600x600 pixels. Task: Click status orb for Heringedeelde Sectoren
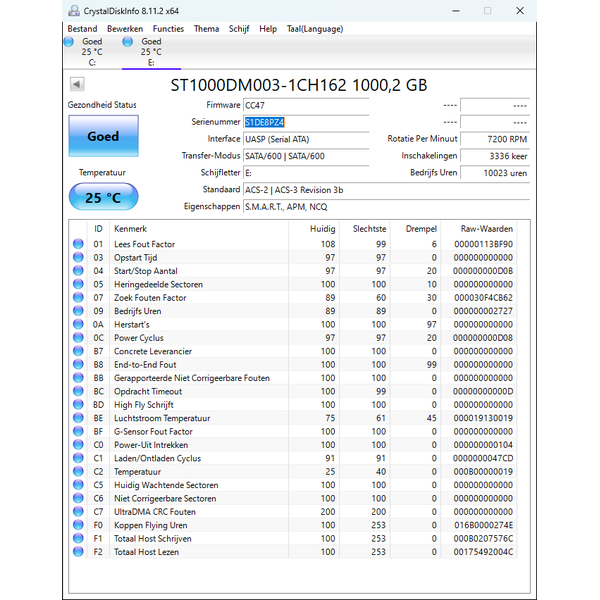[x=78, y=284]
